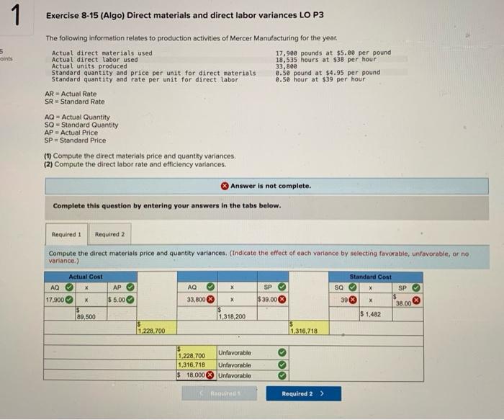This screenshot has width=504, height=420.
Task: Click the green check in the $18,000 Unfavorable row
Action: (x=282, y=375)
